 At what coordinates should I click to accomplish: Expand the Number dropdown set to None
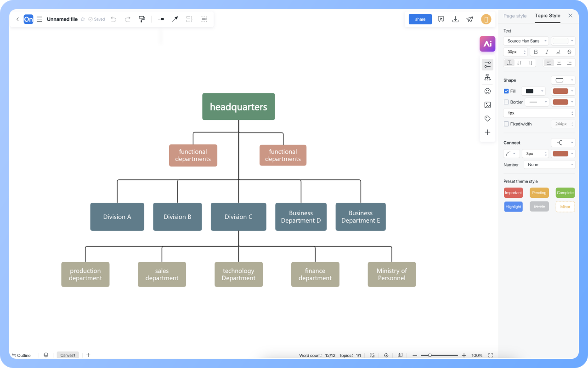click(x=549, y=165)
